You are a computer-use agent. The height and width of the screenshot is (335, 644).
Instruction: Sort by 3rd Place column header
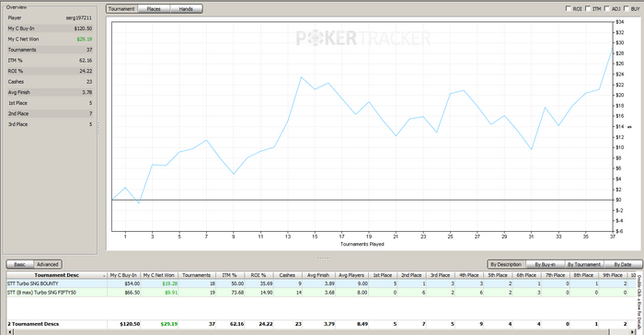click(440, 275)
